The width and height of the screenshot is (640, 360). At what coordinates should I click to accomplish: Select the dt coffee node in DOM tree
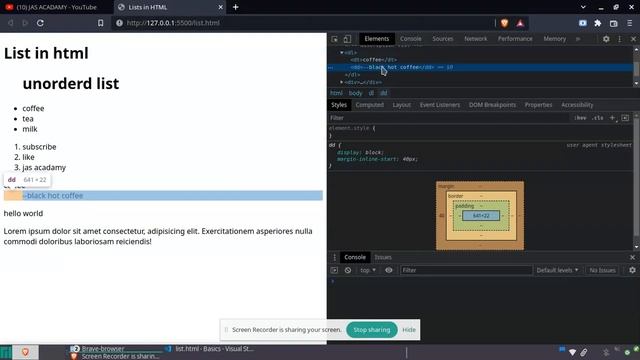(373, 60)
